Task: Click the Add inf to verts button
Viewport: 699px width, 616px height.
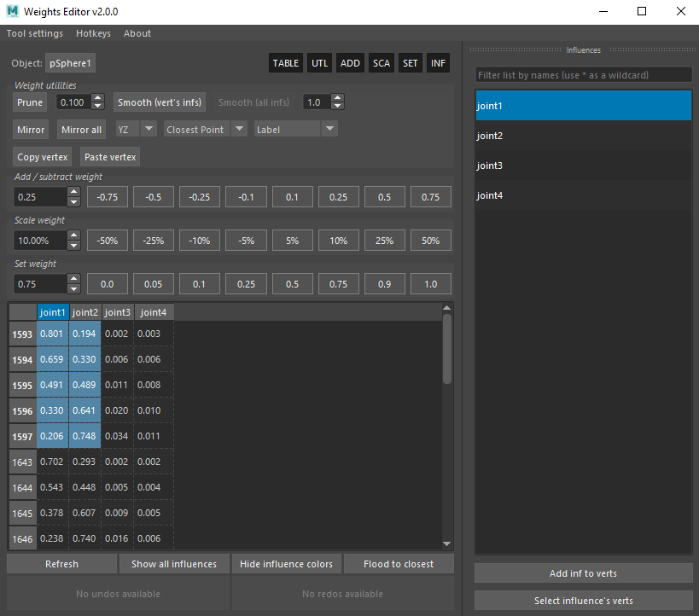Action: coord(583,572)
